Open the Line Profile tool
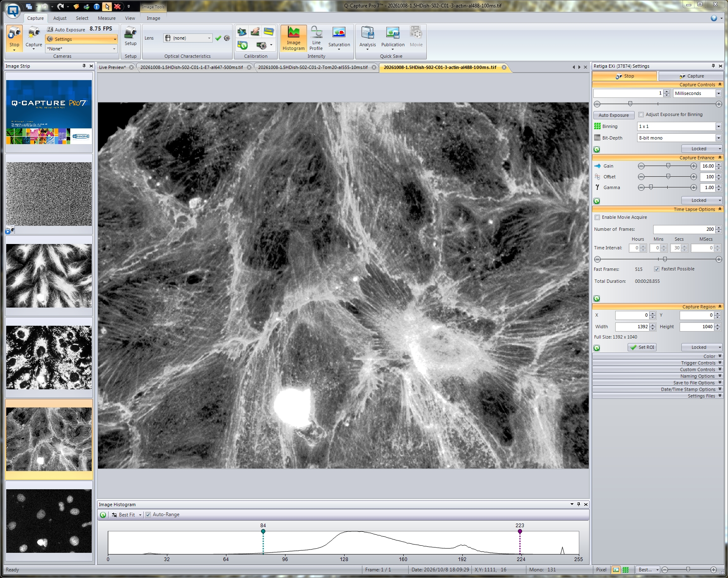 click(x=316, y=38)
